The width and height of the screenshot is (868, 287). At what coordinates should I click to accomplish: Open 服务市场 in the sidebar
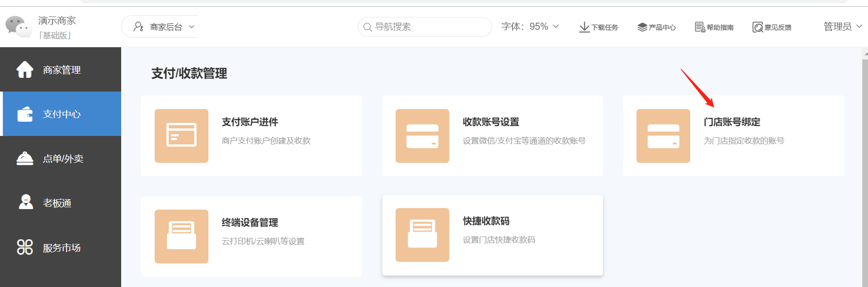[x=61, y=248]
